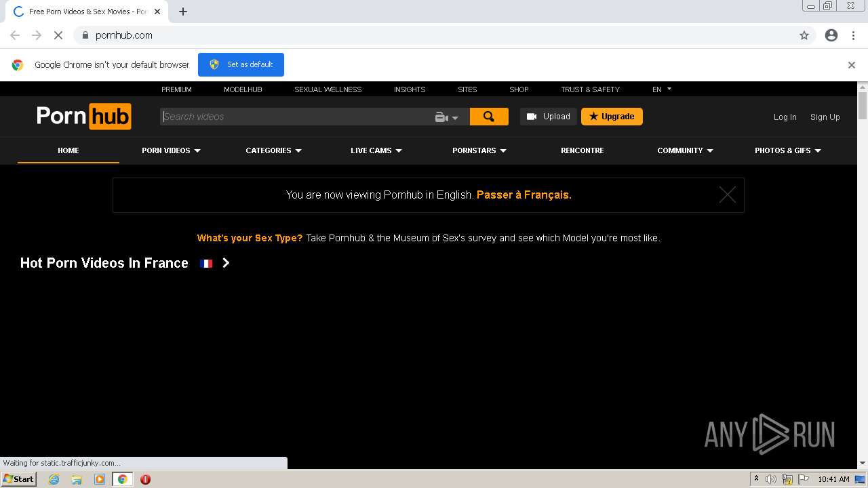Open the SITES top bar link

(467, 89)
